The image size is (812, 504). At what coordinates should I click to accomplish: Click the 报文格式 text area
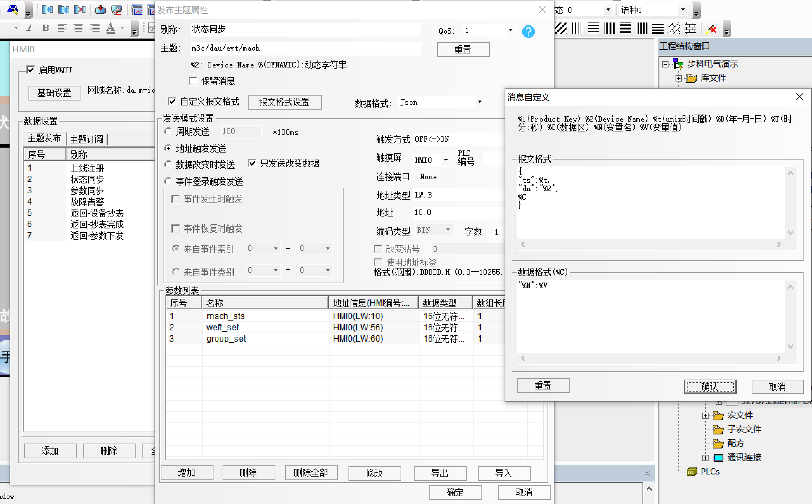651,203
